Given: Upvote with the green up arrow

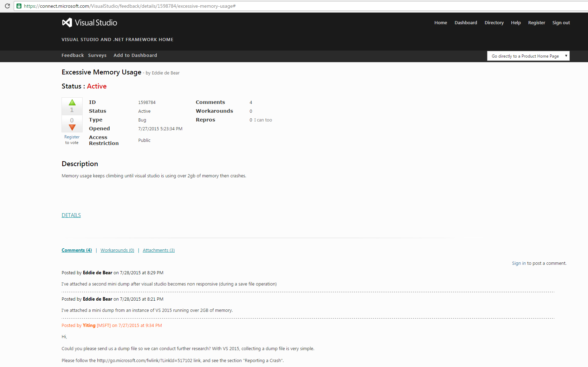Looking at the screenshot, I should click(x=72, y=103).
